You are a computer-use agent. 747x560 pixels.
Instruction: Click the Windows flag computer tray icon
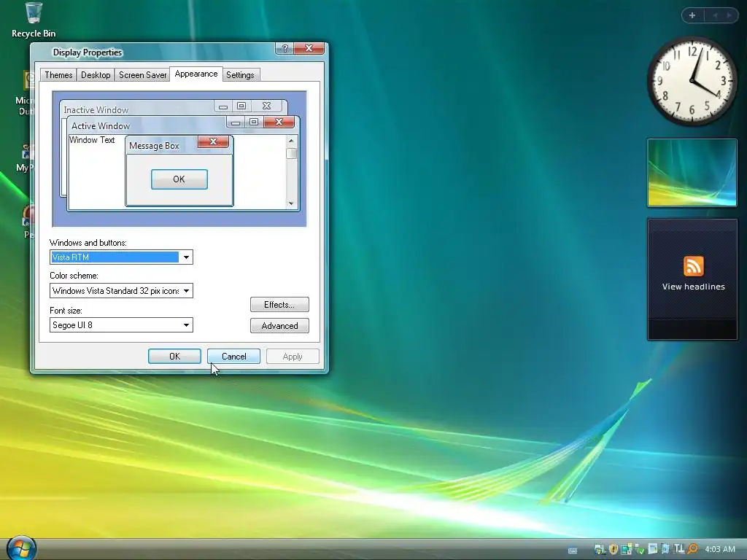pos(600,549)
